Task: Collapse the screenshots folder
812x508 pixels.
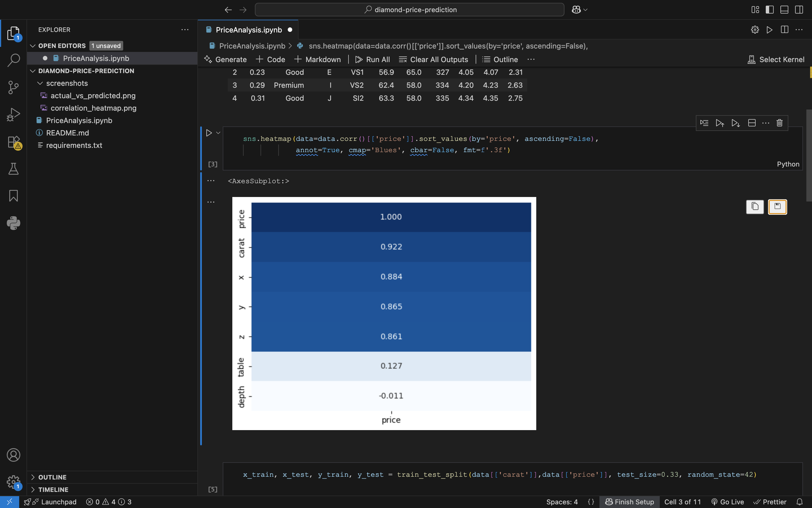Action: [x=40, y=83]
